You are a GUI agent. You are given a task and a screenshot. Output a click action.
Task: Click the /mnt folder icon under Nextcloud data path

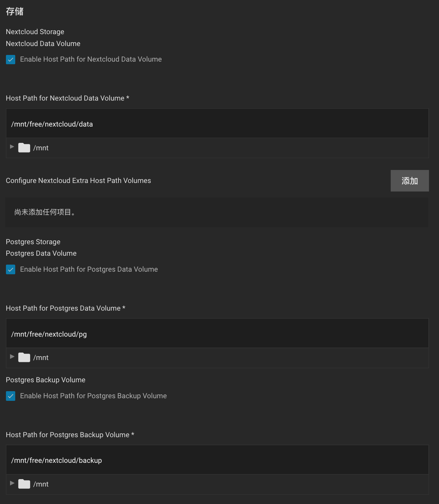24,148
